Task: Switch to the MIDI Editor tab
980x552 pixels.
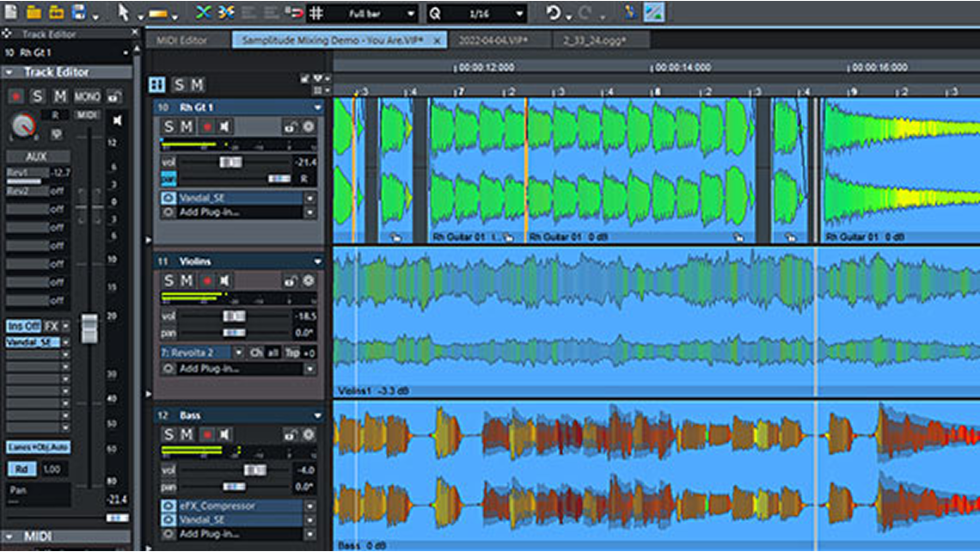Action: coord(182,40)
